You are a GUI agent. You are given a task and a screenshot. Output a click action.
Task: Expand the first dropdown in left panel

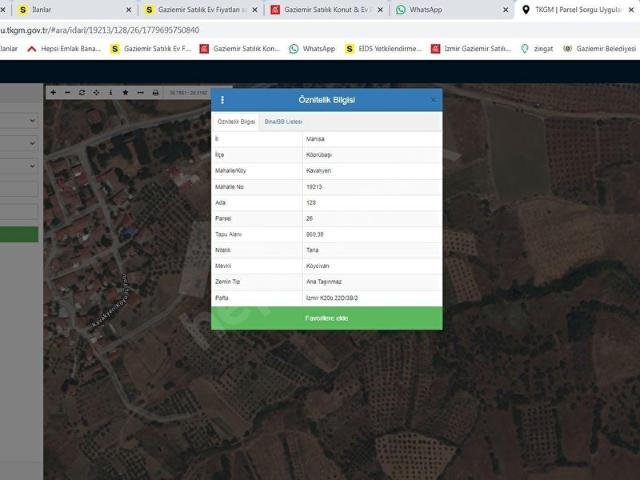point(19,121)
